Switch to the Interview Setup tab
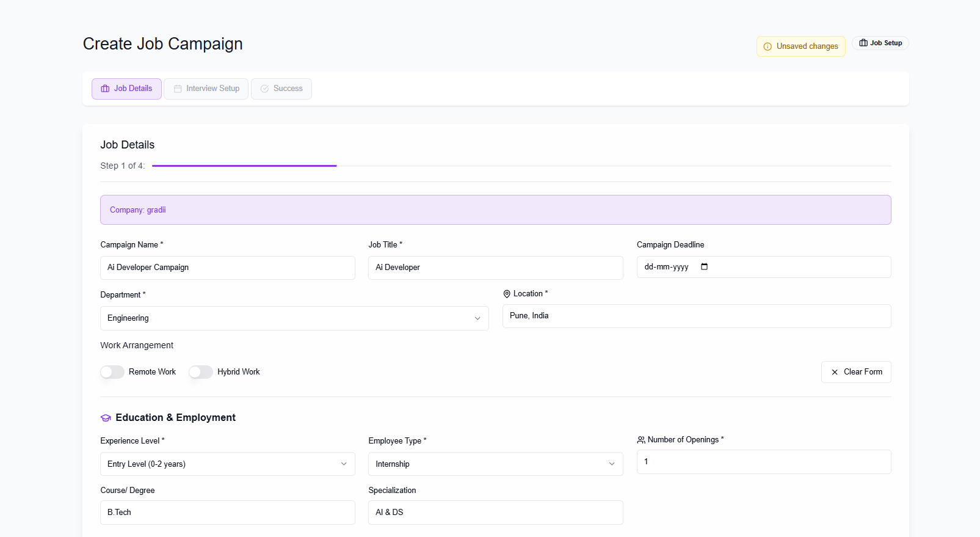The width and height of the screenshot is (980, 537). click(206, 89)
